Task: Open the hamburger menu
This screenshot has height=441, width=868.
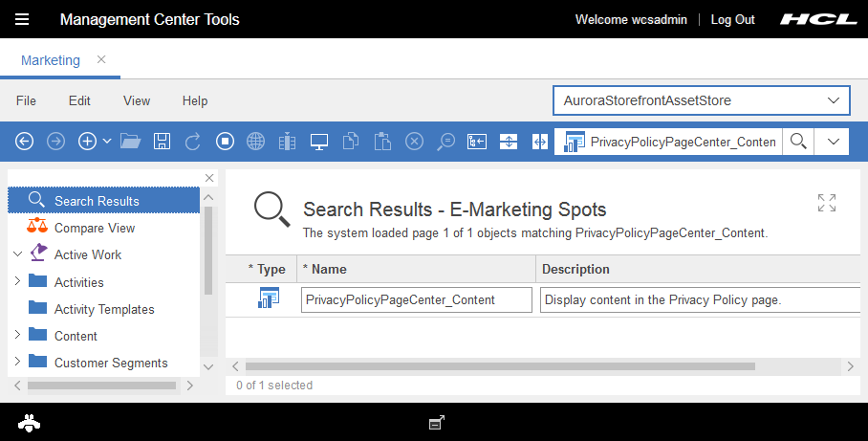Action: 22,19
